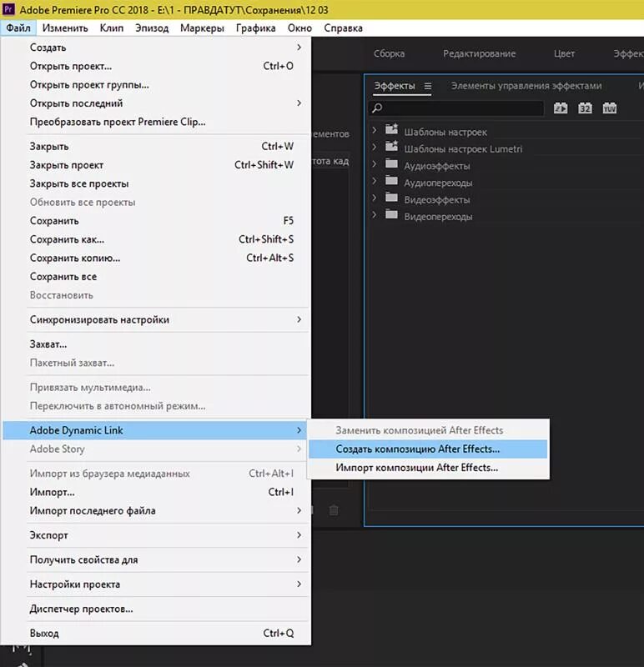Click the Premiere Pro app icon in title bar
Image resolution: width=644 pixels, height=667 pixels.
(x=8, y=9)
